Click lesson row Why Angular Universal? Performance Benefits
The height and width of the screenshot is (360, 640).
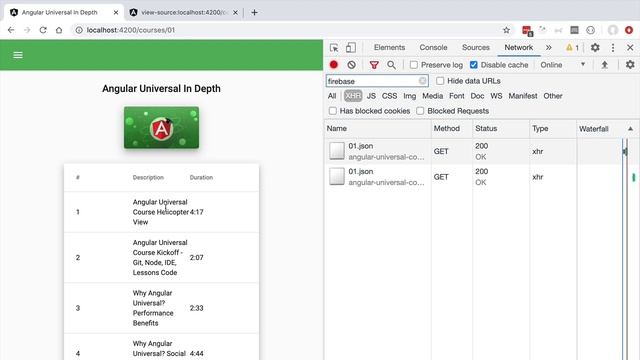(x=161, y=308)
